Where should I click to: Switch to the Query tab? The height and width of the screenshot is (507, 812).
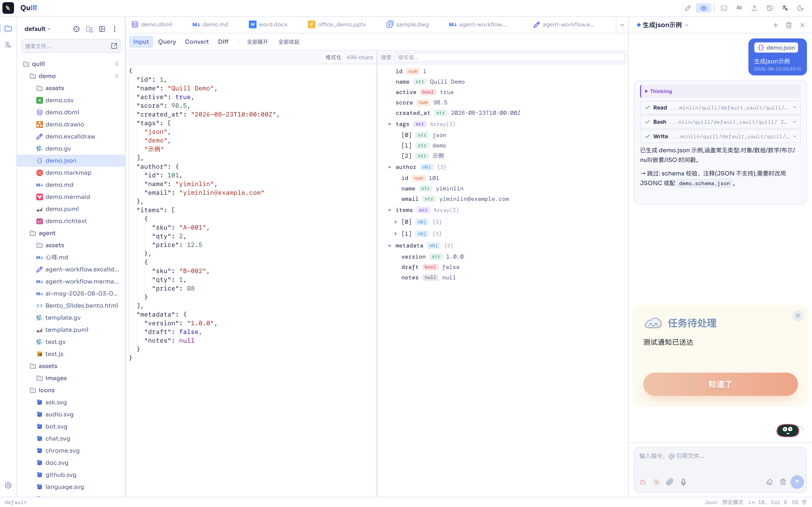pos(167,42)
